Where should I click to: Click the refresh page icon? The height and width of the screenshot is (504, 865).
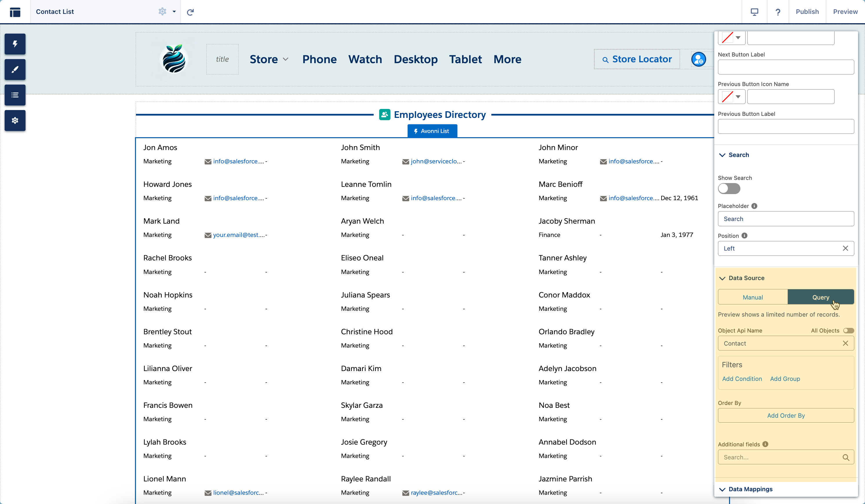click(x=190, y=12)
